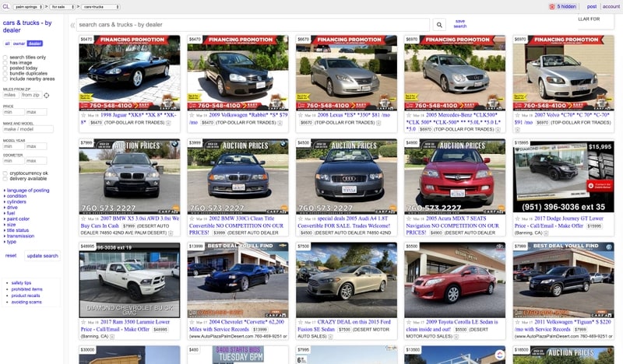
Task: Check cryptocurrency ok option
Action: click(x=5, y=173)
